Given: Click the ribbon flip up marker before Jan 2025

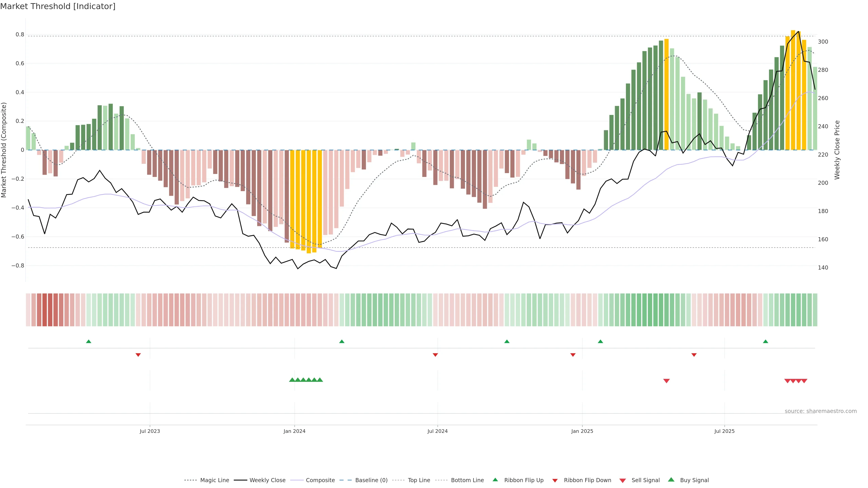Looking at the screenshot, I should (507, 342).
